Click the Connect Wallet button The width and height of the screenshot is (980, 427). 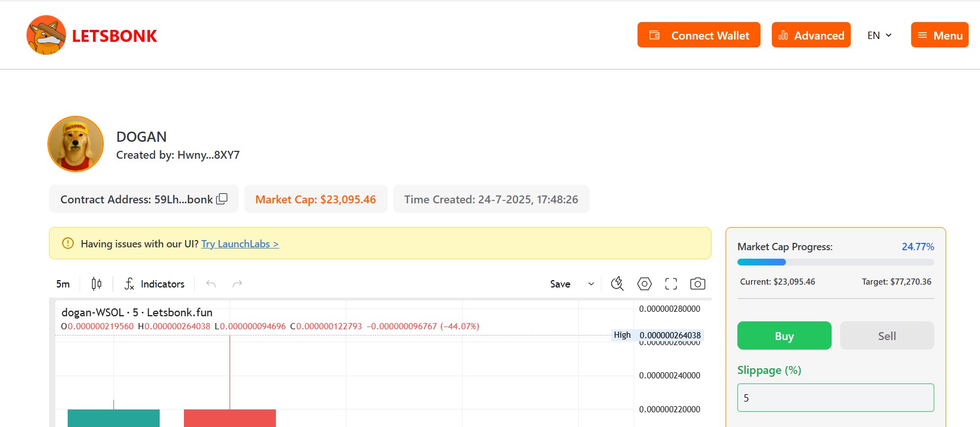[x=698, y=35]
